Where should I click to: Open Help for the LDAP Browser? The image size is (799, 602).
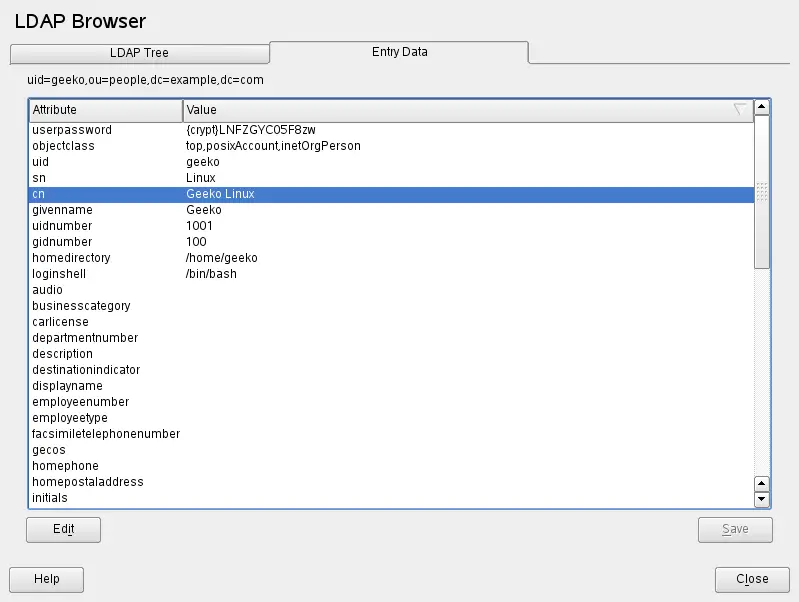(x=46, y=579)
